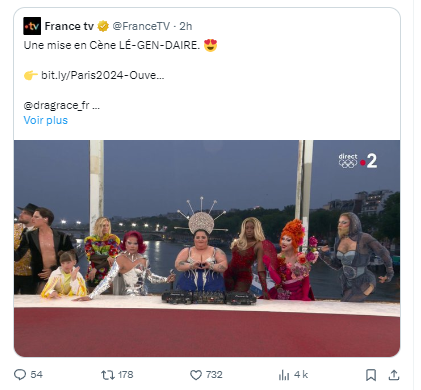Click the repost arrows icon
This screenshot has width=421, height=390.
[107, 375]
